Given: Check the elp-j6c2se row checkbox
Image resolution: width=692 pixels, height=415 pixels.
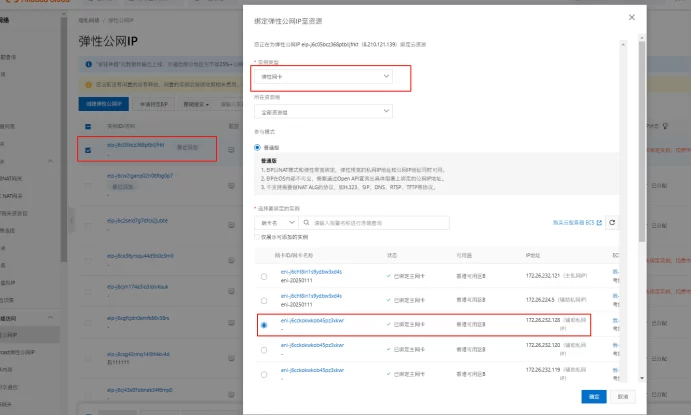Looking at the screenshot, I should (x=88, y=225).
